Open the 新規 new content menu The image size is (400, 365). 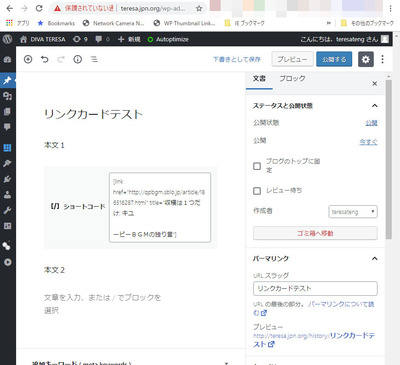(x=129, y=39)
